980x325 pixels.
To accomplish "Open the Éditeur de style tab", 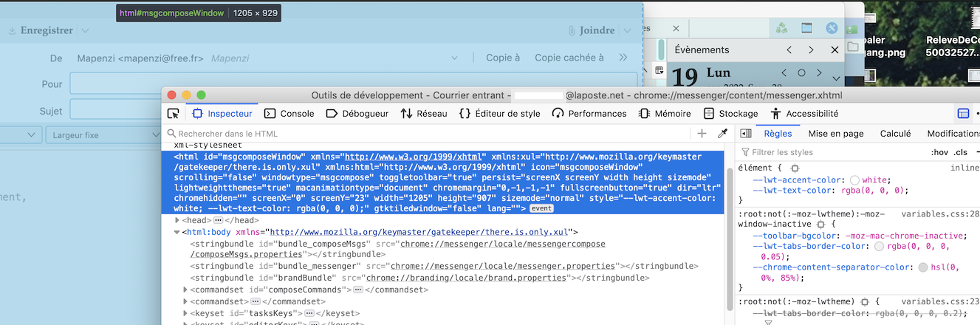I will pyautogui.click(x=499, y=114).
